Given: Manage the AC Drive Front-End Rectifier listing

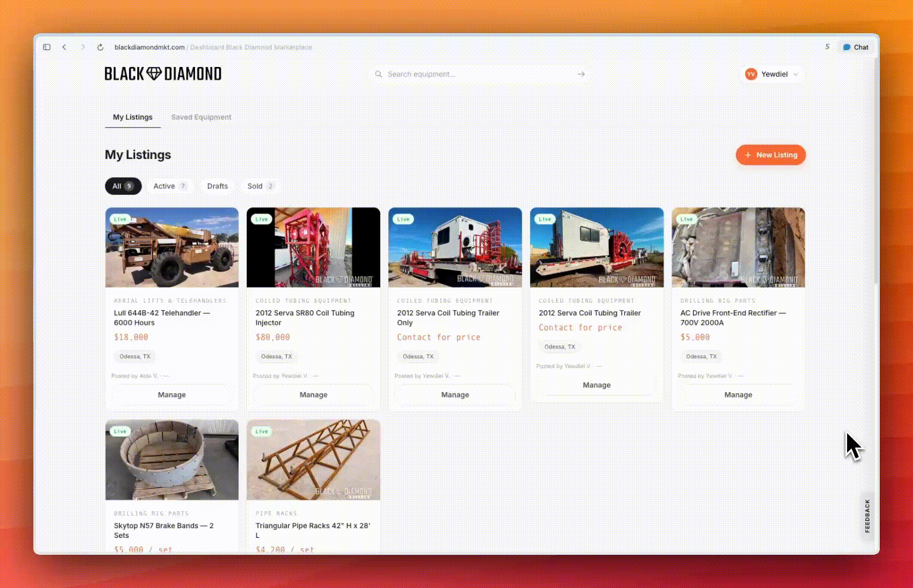Looking at the screenshot, I should tap(738, 395).
